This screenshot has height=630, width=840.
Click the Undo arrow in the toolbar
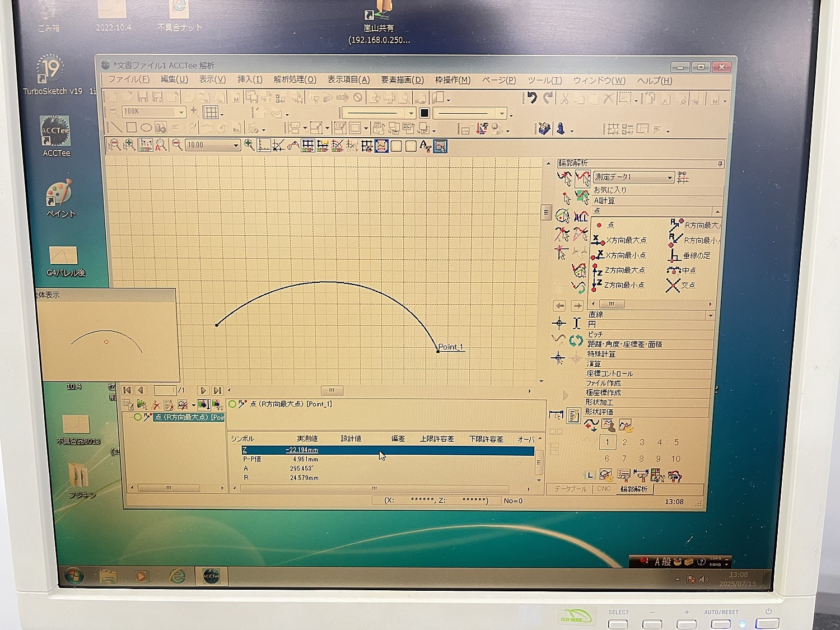531,98
